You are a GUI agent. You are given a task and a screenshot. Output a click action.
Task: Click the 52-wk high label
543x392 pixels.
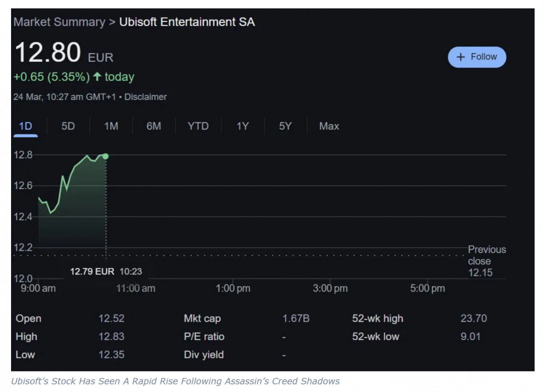tap(378, 319)
